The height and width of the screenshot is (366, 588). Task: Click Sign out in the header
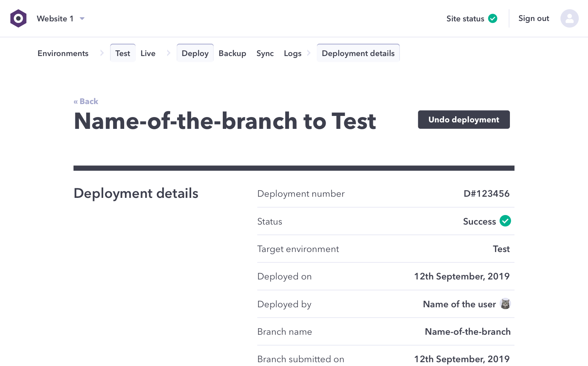coord(534,18)
